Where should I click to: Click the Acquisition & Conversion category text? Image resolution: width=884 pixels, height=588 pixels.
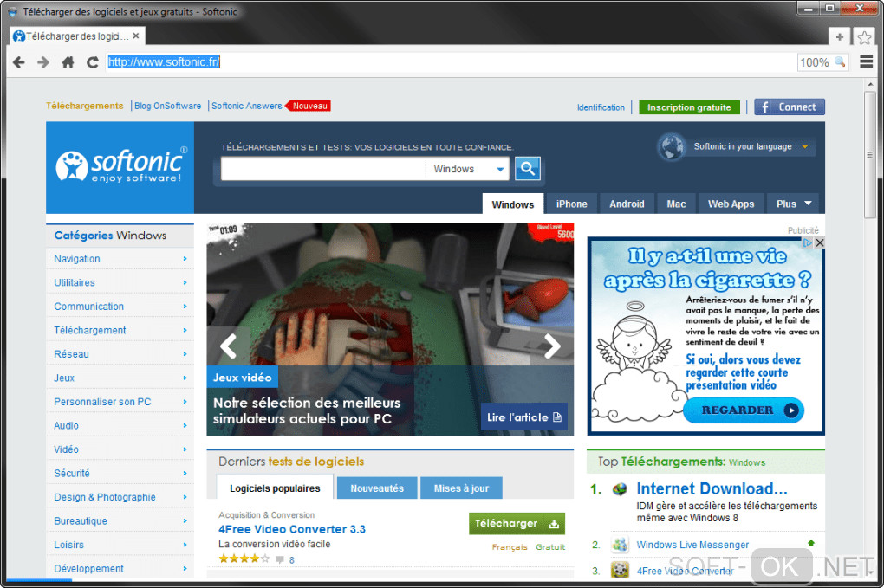pyautogui.click(x=267, y=514)
